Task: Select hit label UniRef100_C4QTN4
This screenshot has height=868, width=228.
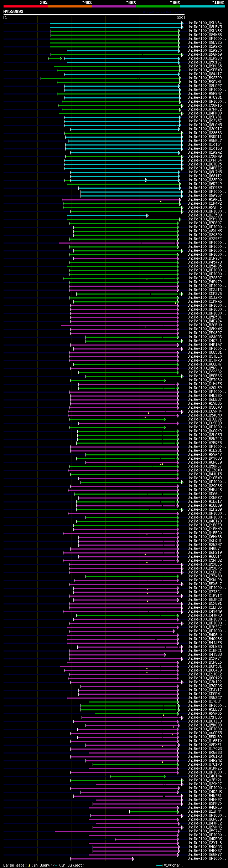Action: pos(204,776)
